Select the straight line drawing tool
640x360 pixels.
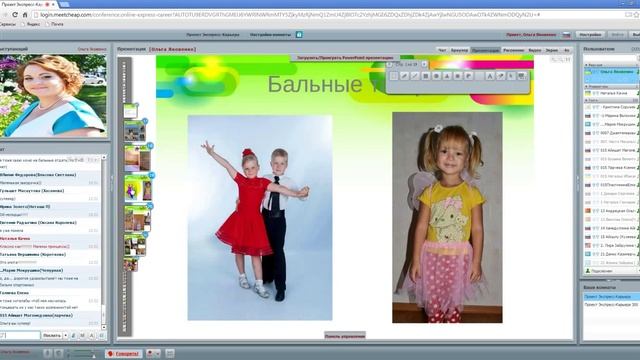click(415, 76)
